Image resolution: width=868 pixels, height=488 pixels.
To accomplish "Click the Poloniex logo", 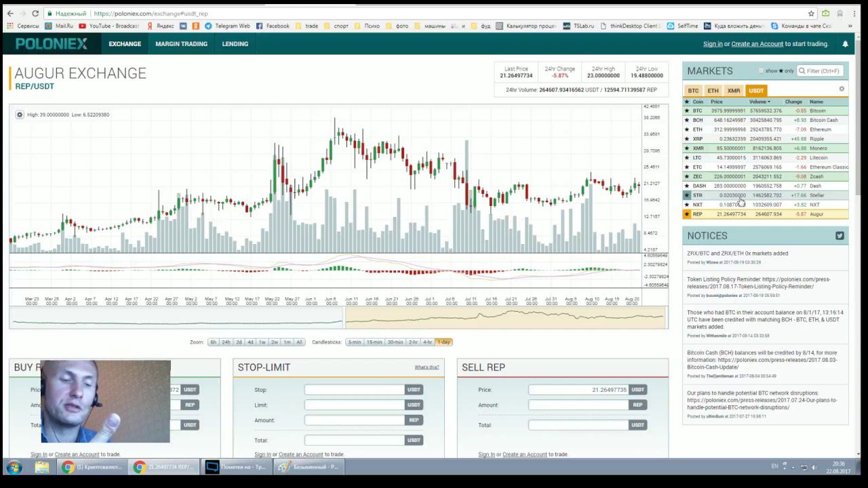I will [52, 44].
